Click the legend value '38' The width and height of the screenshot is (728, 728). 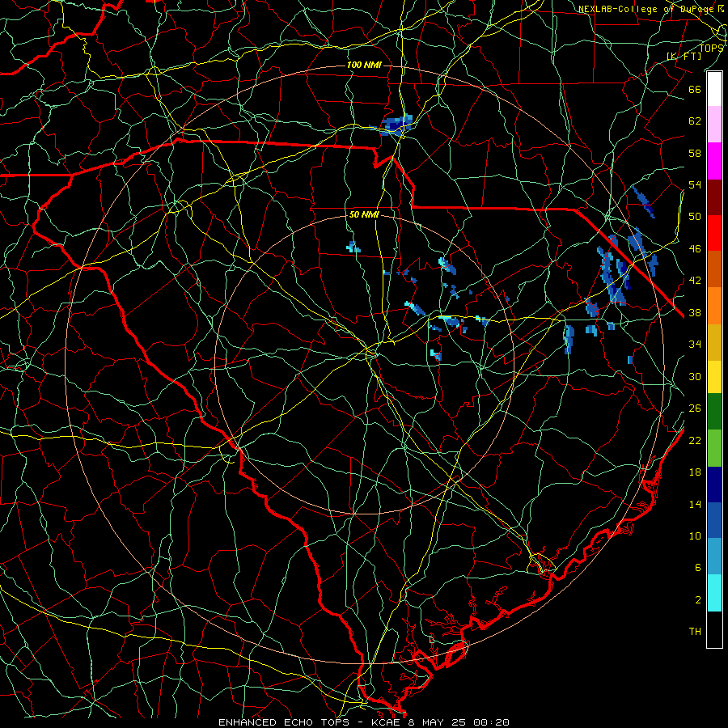[695, 312]
